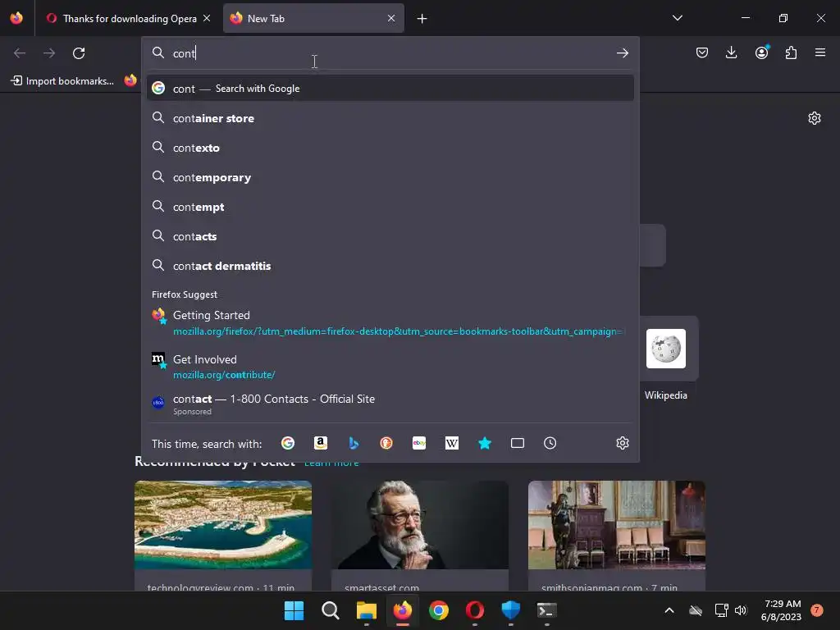Close the Opera download tab
The height and width of the screenshot is (630, 840).
pyautogui.click(x=207, y=18)
